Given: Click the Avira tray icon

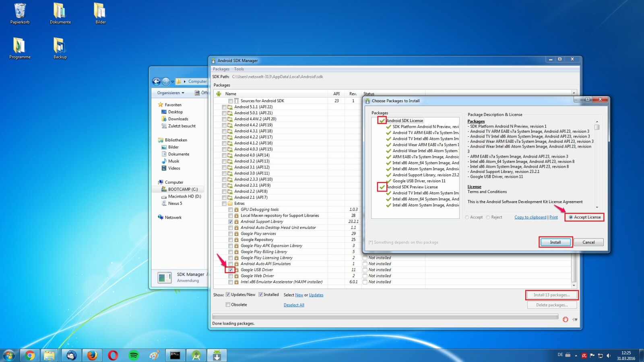Looking at the screenshot, I should [584, 356].
